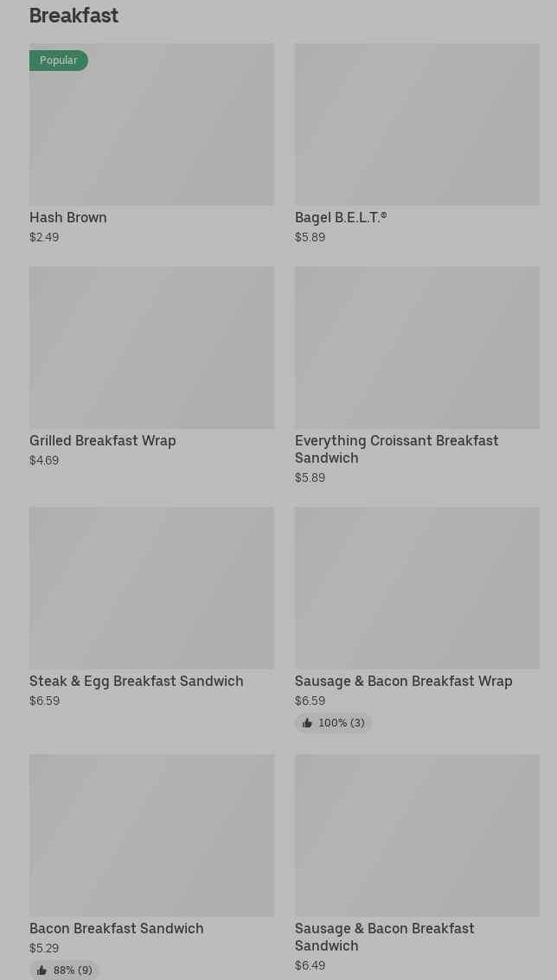The image size is (557, 980).
Task: Select Steak & Egg Breakfast Sandwich title
Action: click(137, 682)
